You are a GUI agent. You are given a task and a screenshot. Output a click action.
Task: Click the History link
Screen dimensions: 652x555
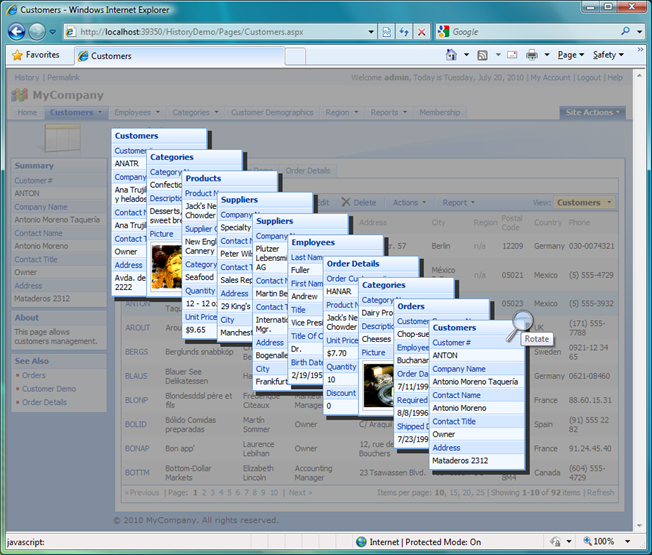point(27,78)
